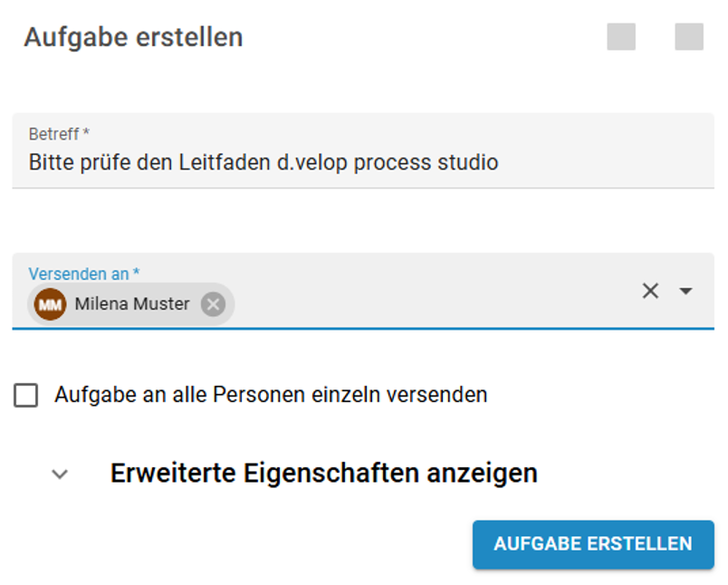The image size is (728, 585).
Task: Enable Aufgabe an alle Personen einzeln versenden checkbox
Action: coord(26,395)
